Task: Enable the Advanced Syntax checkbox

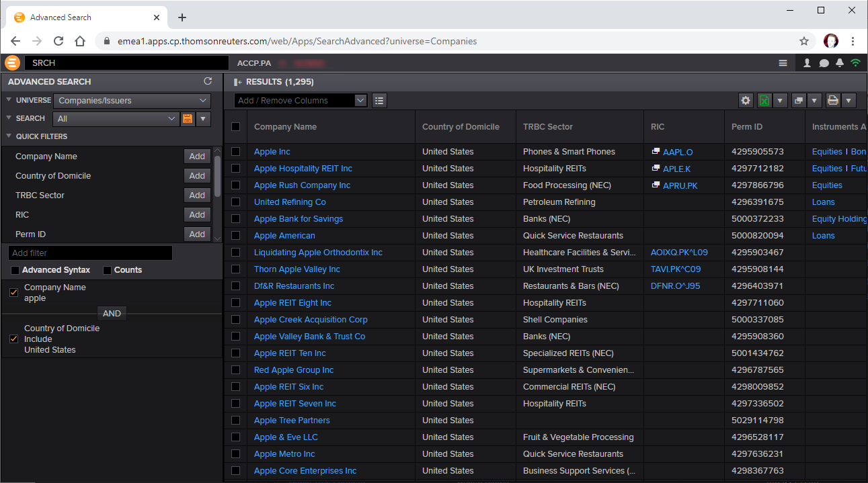Action: [15, 270]
